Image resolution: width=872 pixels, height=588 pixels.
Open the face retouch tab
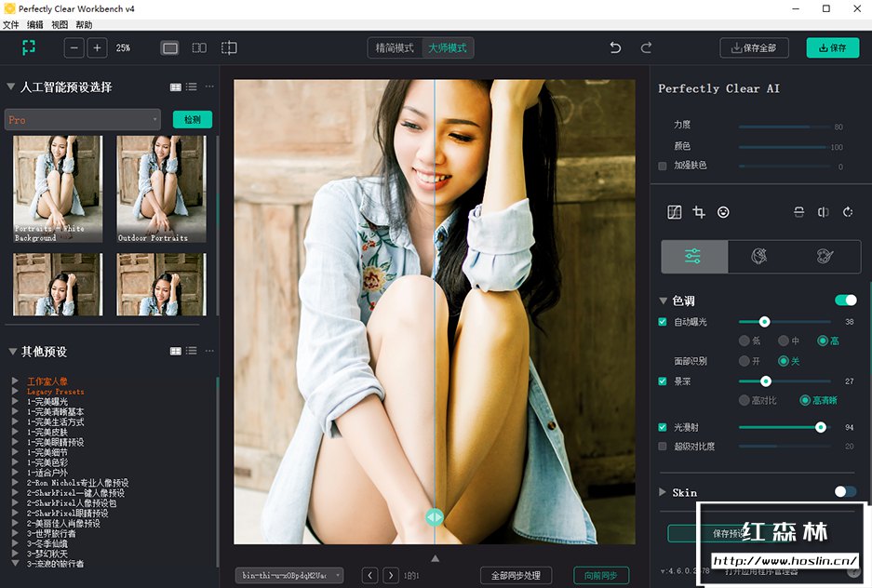point(759,256)
